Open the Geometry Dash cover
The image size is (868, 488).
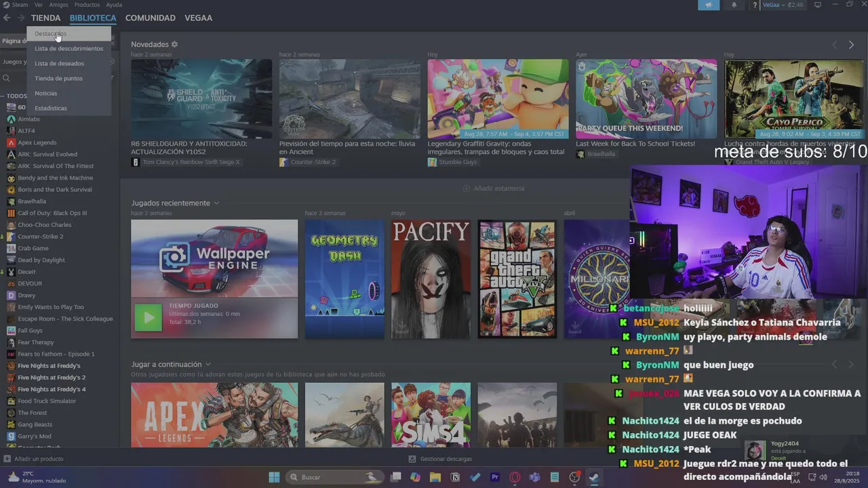click(x=344, y=279)
